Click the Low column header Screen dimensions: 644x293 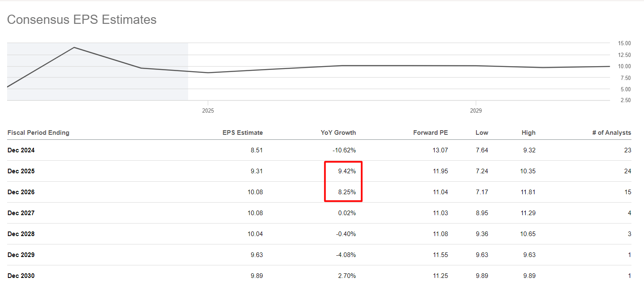point(481,133)
